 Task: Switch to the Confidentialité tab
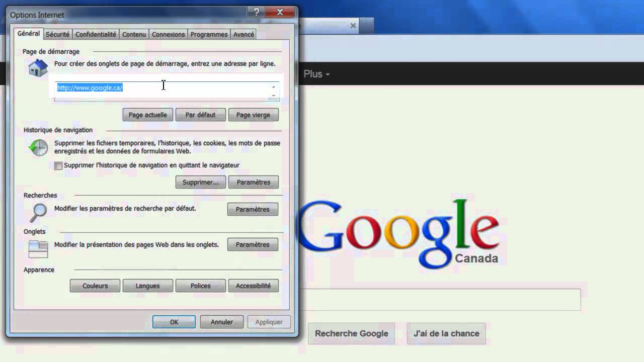(96, 35)
